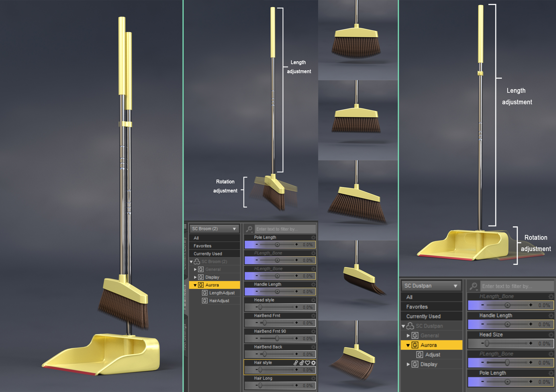The width and height of the screenshot is (556, 392).
Task: Click the Hair style settings gear icon
Action: (313, 363)
